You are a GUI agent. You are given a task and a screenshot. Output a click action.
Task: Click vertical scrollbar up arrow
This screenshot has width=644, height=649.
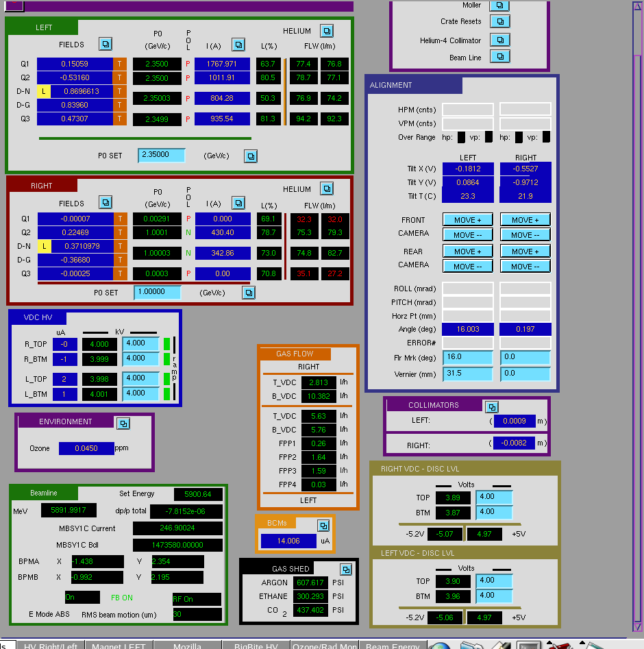637,6
